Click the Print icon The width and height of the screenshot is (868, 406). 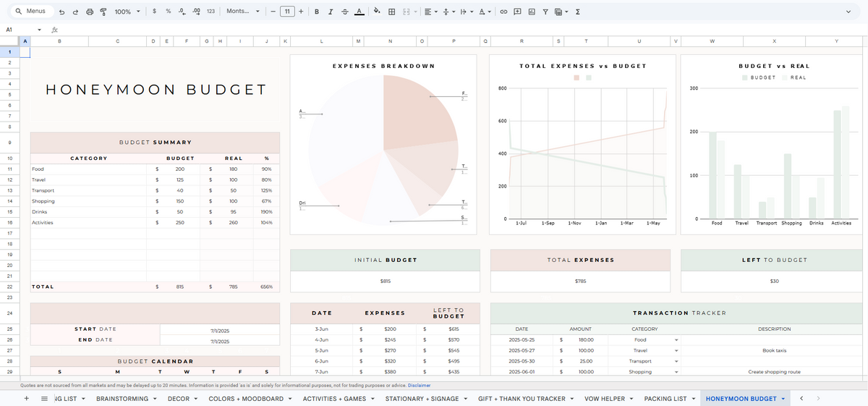[x=90, y=12]
